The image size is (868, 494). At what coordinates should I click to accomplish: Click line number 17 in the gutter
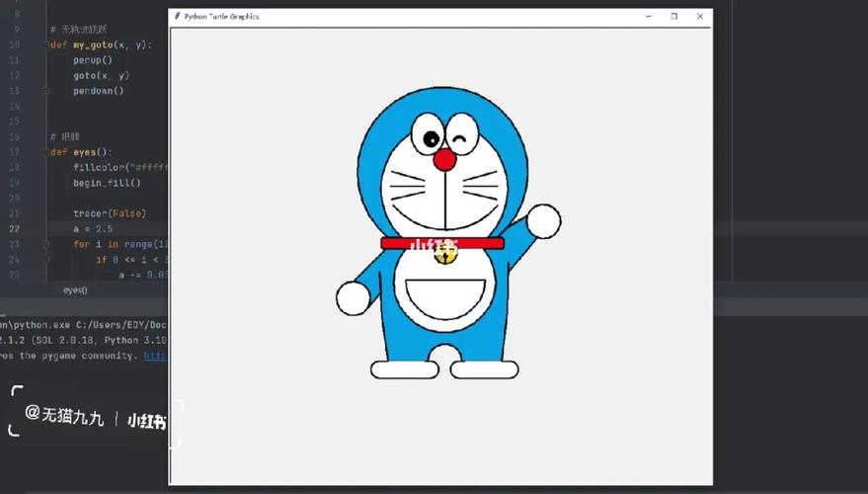point(15,152)
